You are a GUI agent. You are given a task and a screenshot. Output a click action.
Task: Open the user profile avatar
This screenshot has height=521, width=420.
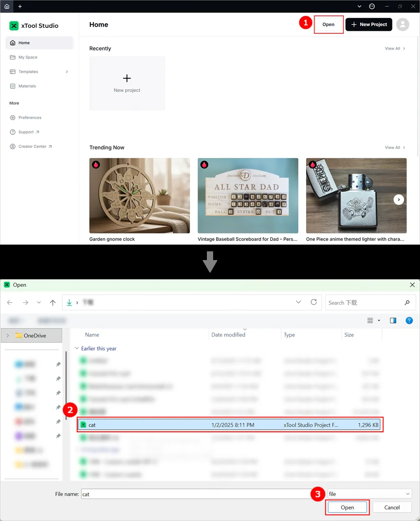[x=402, y=25]
